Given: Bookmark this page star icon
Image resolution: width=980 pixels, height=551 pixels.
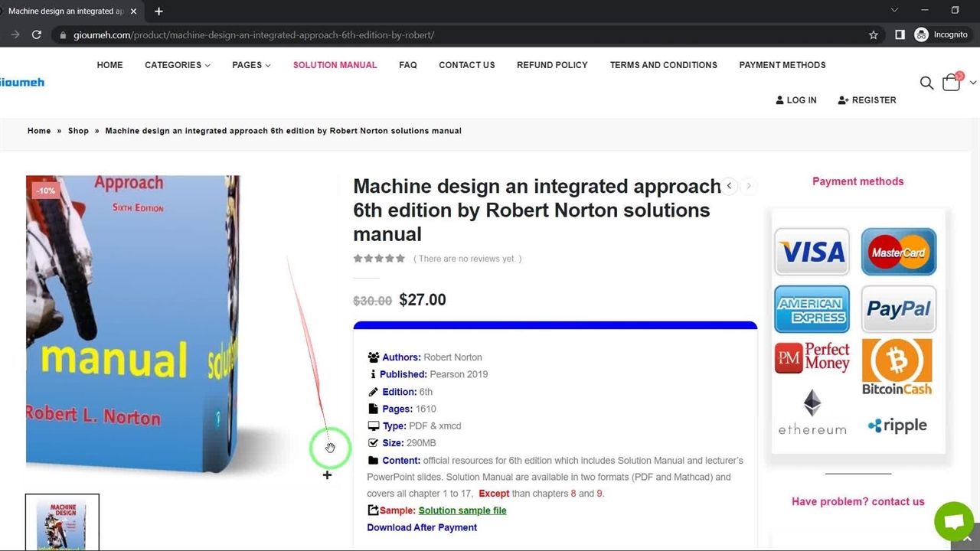Looking at the screenshot, I should click(x=874, y=34).
